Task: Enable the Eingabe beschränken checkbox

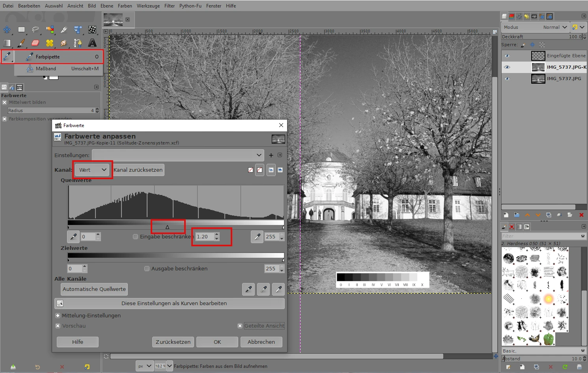Action: (x=136, y=237)
